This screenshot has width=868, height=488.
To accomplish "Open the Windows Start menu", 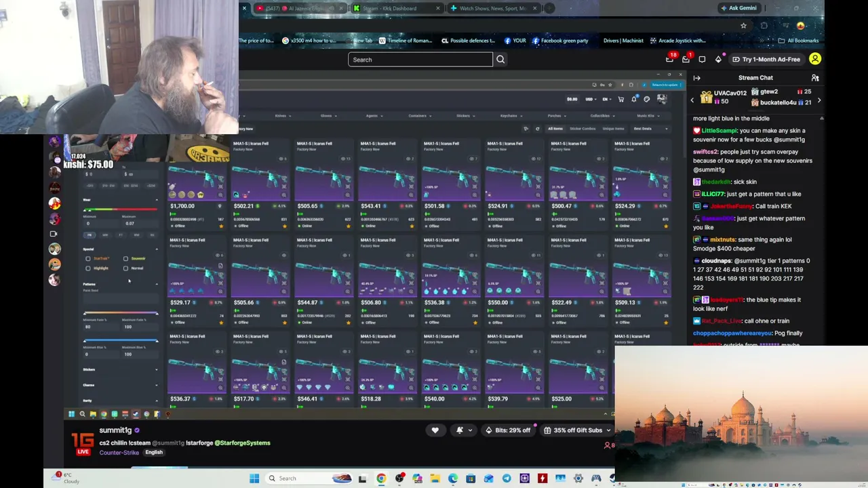I will point(254,479).
